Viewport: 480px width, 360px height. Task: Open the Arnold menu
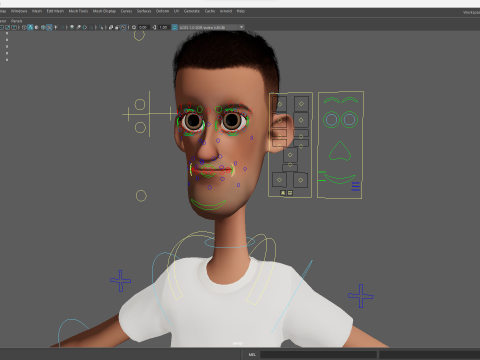(226, 11)
